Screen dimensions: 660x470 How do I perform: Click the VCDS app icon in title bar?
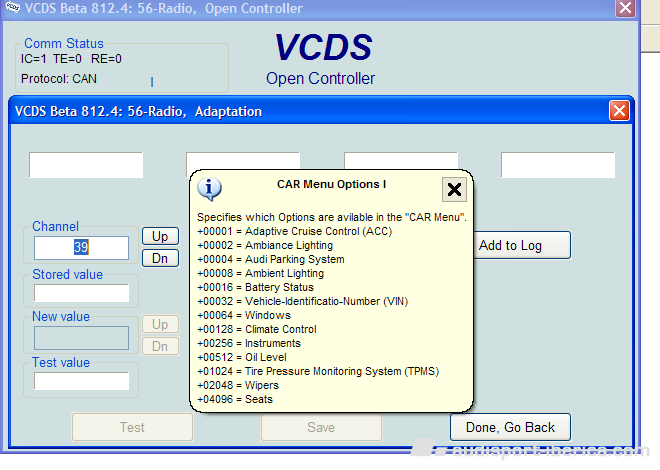click(x=12, y=7)
